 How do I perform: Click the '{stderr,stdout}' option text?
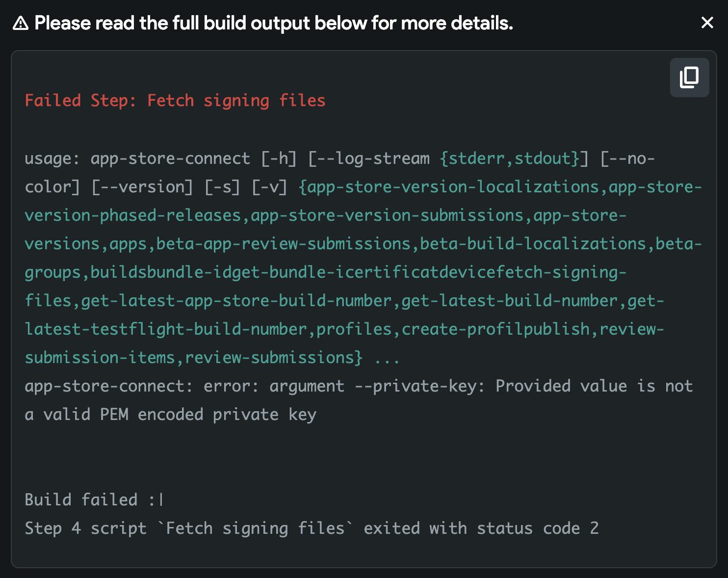coord(509,158)
